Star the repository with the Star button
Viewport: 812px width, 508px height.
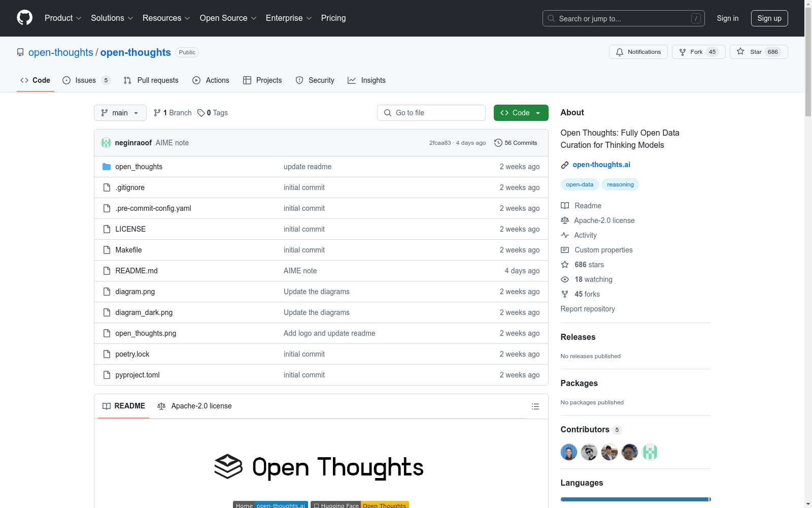759,52
